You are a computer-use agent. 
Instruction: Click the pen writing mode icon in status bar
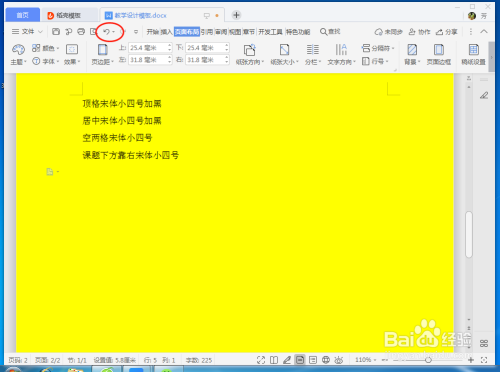click(x=287, y=360)
